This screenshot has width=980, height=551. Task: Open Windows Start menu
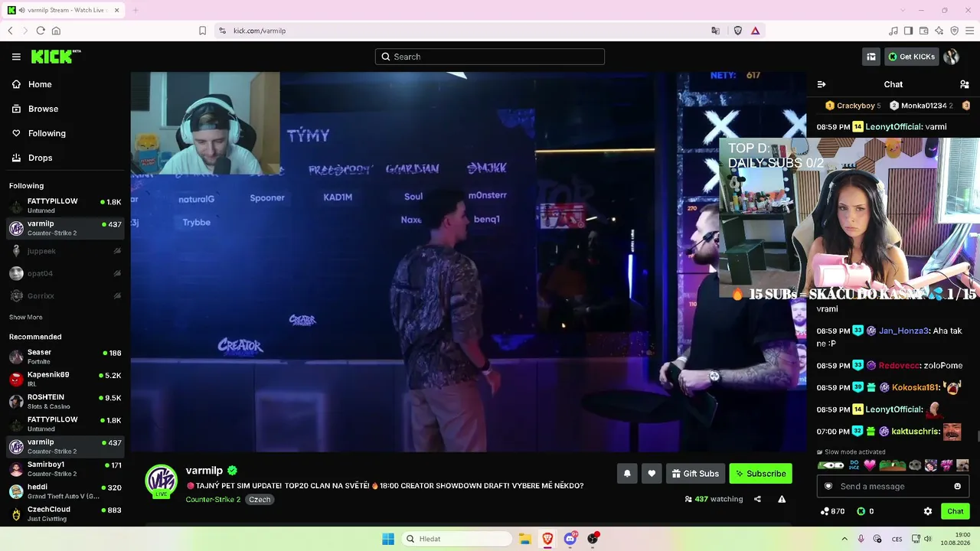click(388, 539)
